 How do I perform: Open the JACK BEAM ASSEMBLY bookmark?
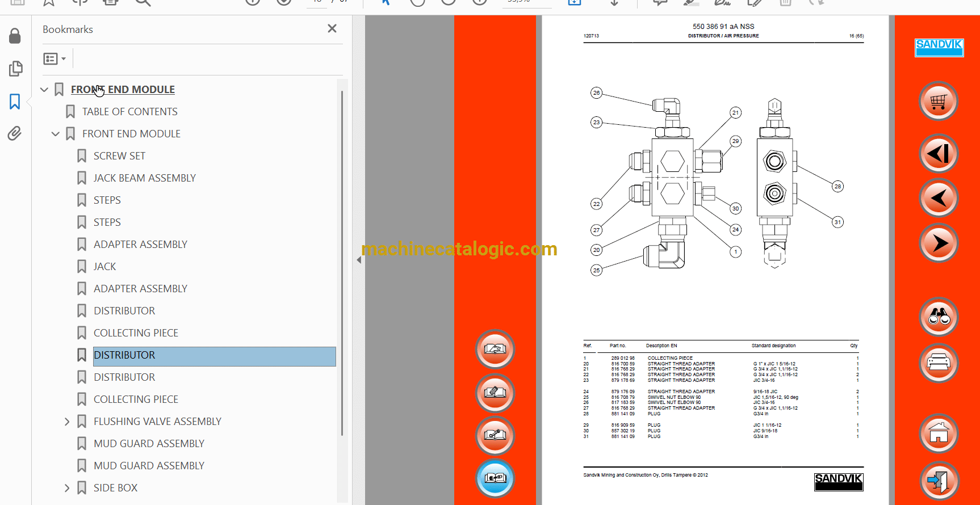(x=145, y=178)
